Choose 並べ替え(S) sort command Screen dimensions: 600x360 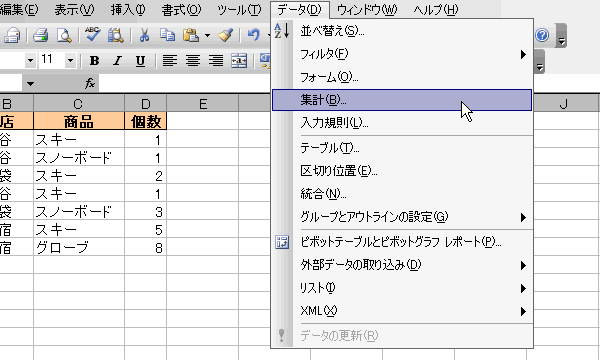coord(402,31)
